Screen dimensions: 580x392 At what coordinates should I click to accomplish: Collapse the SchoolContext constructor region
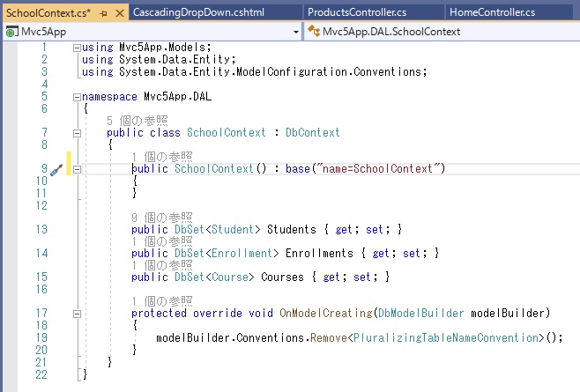pyautogui.click(x=77, y=169)
